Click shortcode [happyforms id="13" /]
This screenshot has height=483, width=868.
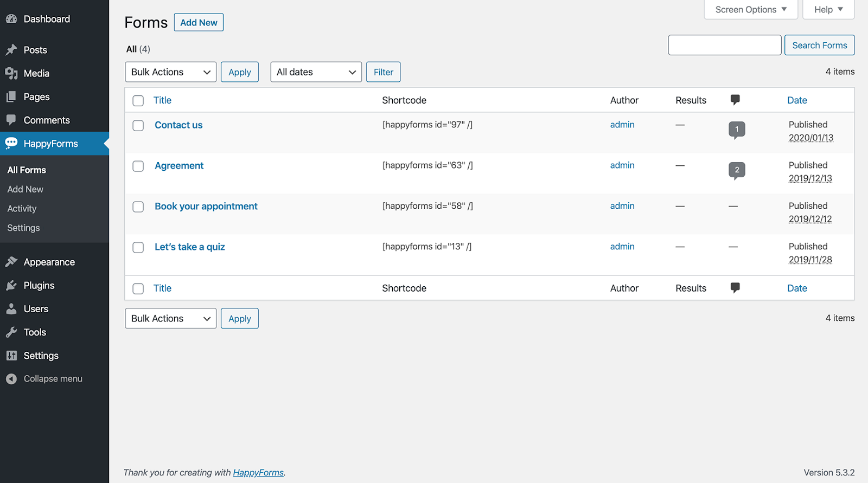click(427, 247)
